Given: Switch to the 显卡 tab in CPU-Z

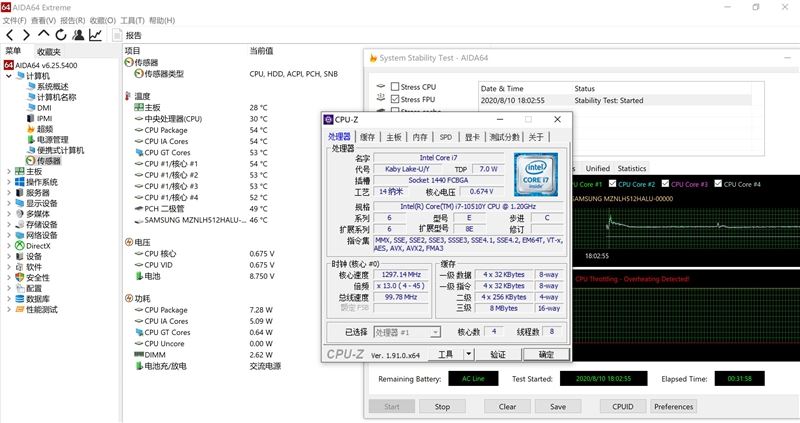Looking at the screenshot, I should coord(472,137).
